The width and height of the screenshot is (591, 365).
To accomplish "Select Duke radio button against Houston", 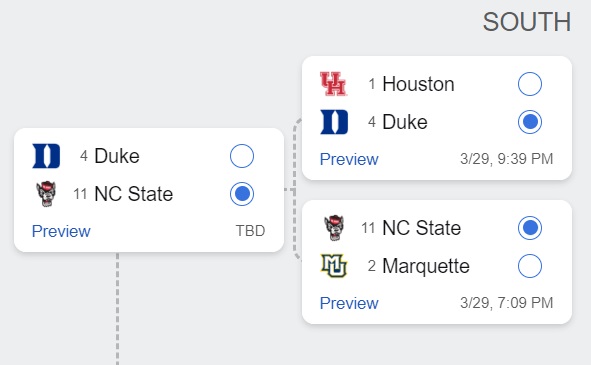I will [x=530, y=122].
